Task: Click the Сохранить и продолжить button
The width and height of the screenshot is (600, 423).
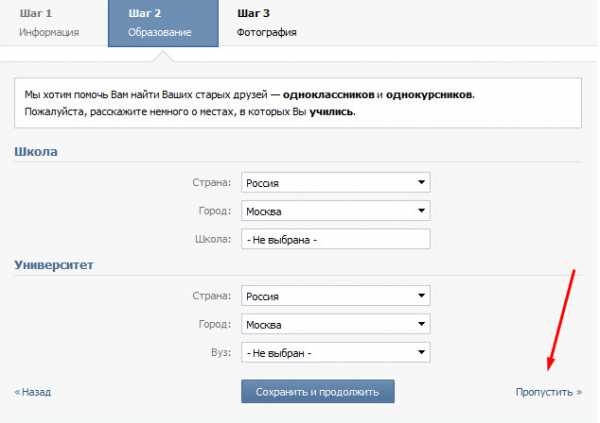Action: [318, 392]
